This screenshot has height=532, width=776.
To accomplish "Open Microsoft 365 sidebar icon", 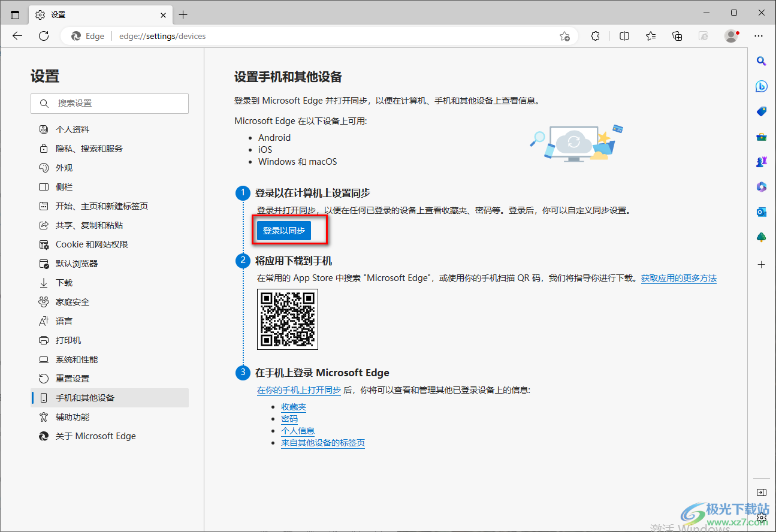I will point(762,187).
